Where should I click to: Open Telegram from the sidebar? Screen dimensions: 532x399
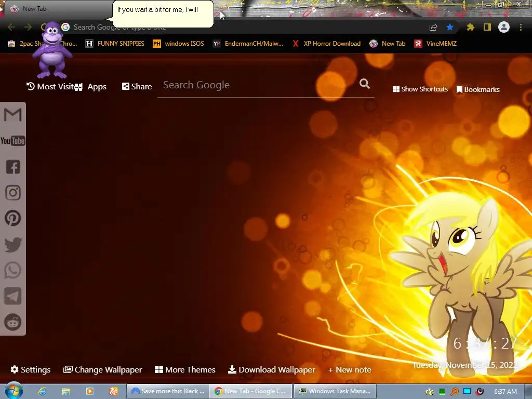(x=13, y=296)
